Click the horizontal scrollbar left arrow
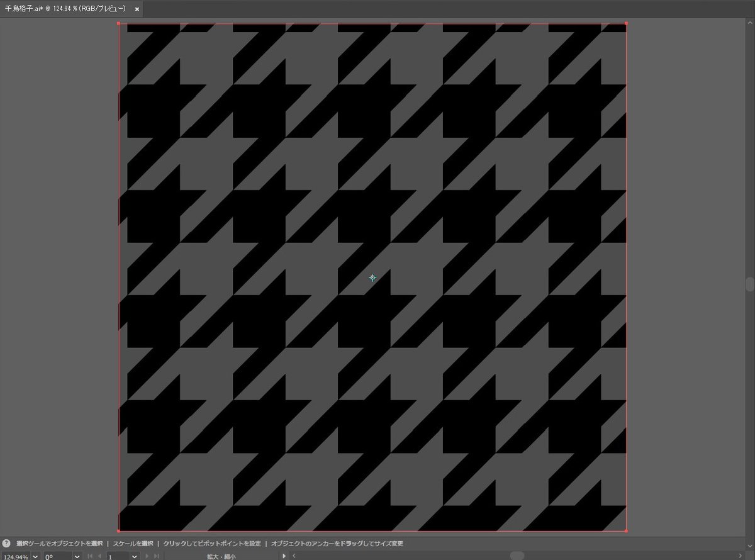The width and height of the screenshot is (755, 560). pos(294,556)
